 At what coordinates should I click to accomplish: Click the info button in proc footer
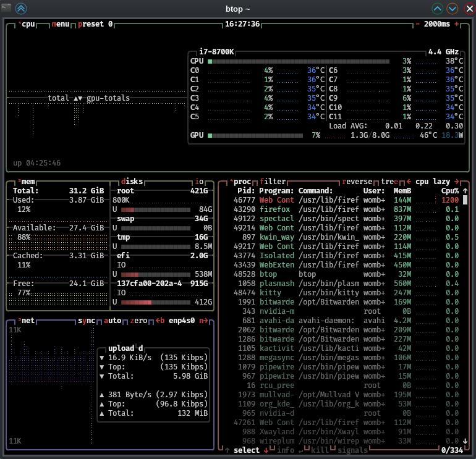286,450
